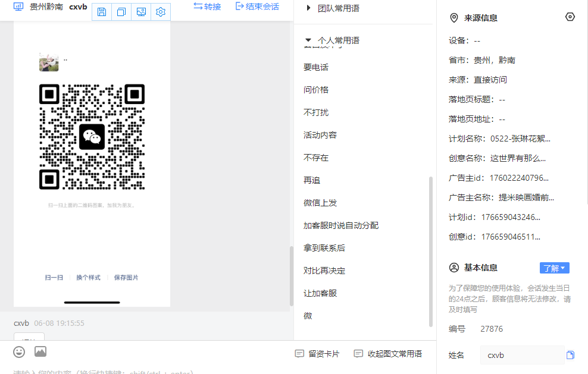Click the monitor icon beside 贵州黔南

tap(18, 7)
